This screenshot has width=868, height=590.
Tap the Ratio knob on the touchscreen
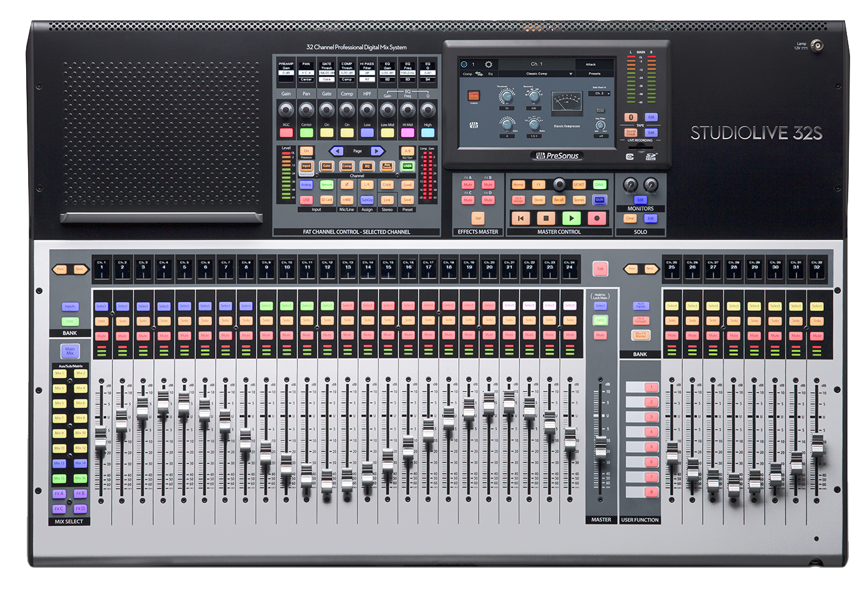[x=534, y=125]
